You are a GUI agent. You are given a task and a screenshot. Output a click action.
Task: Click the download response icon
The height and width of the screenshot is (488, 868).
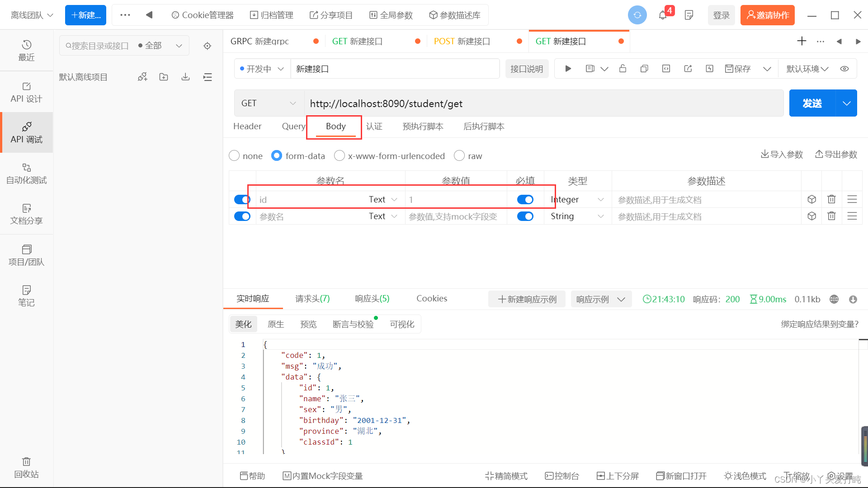853,299
